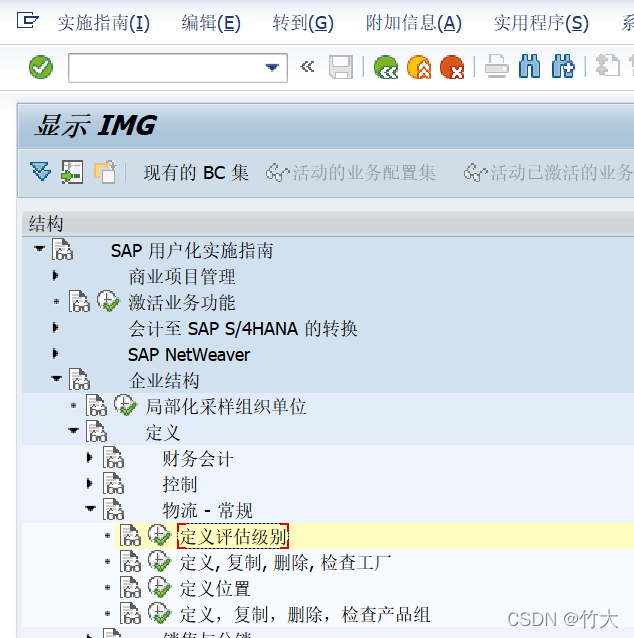Click the 活动的业务配置集 button
Screen dimensions: 634x638
click(x=350, y=173)
